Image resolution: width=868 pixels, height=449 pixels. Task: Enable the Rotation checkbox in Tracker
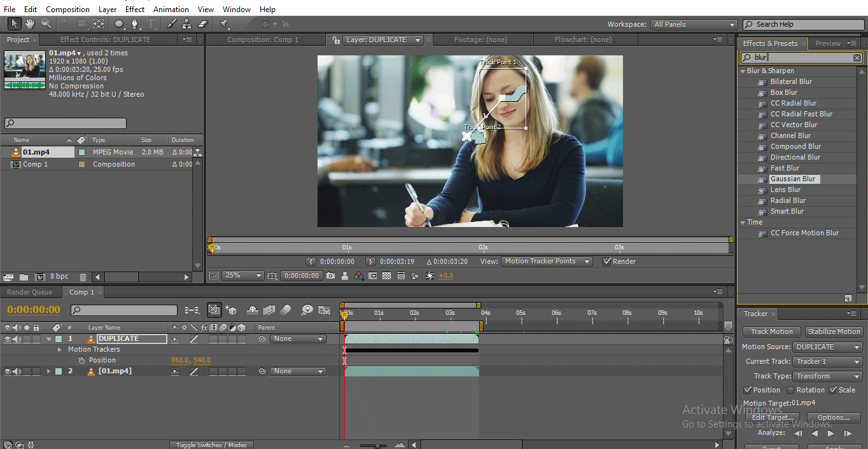tap(790, 390)
